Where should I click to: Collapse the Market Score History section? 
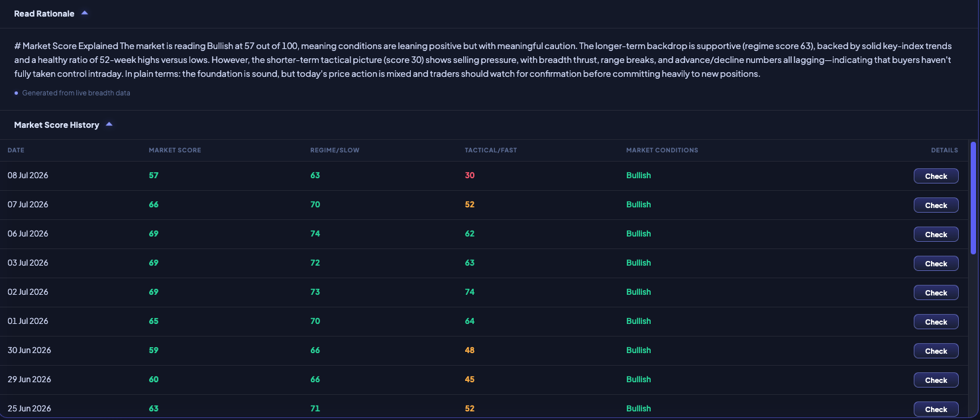(64, 125)
